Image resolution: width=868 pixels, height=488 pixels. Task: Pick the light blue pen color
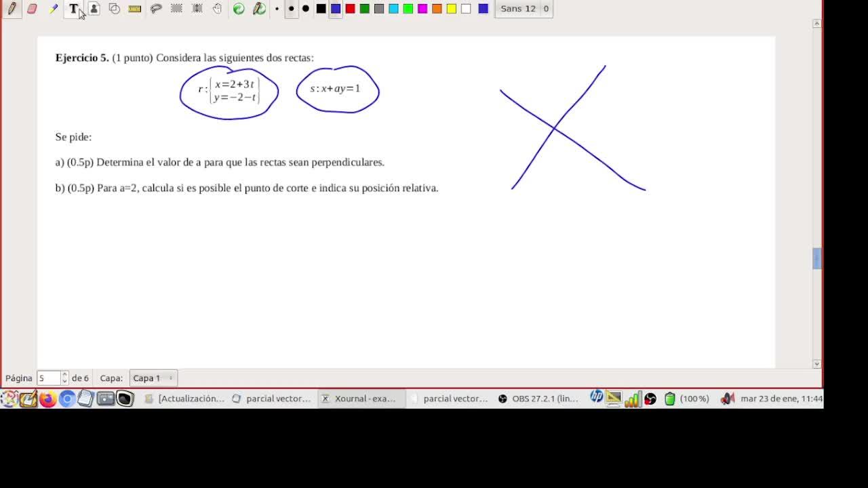[x=393, y=9]
